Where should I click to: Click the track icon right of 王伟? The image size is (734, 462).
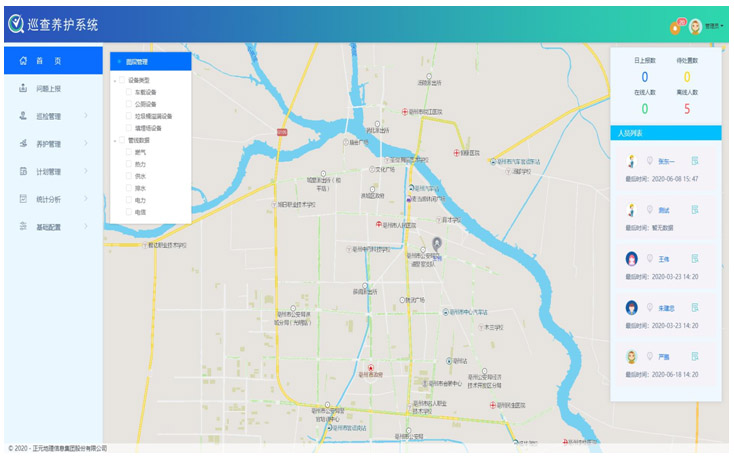(x=694, y=259)
